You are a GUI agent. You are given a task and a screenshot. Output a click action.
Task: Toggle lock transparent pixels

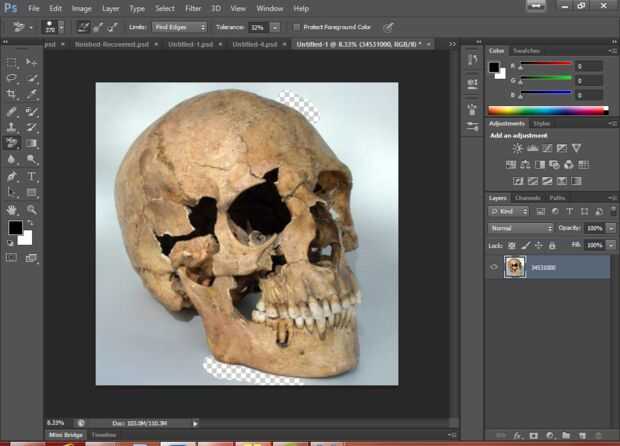tap(512, 246)
